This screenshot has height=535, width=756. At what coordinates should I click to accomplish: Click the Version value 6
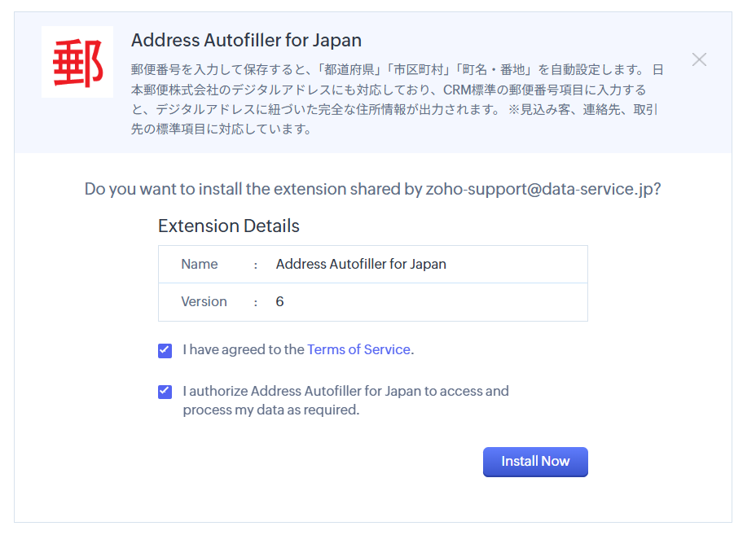(x=279, y=302)
